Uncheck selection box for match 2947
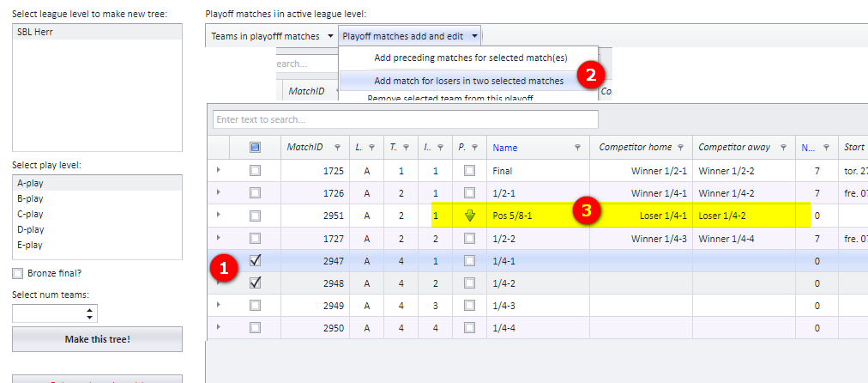This screenshot has width=868, height=383. click(x=256, y=260)
